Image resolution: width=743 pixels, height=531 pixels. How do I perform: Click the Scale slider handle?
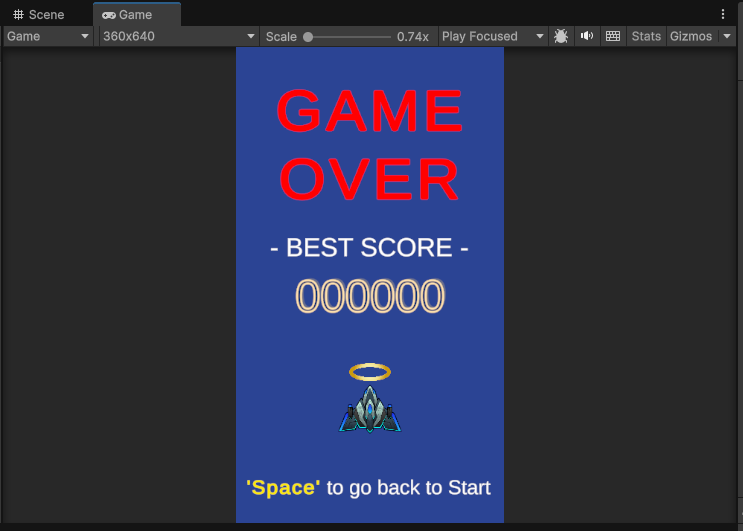[x=308, y=37]
